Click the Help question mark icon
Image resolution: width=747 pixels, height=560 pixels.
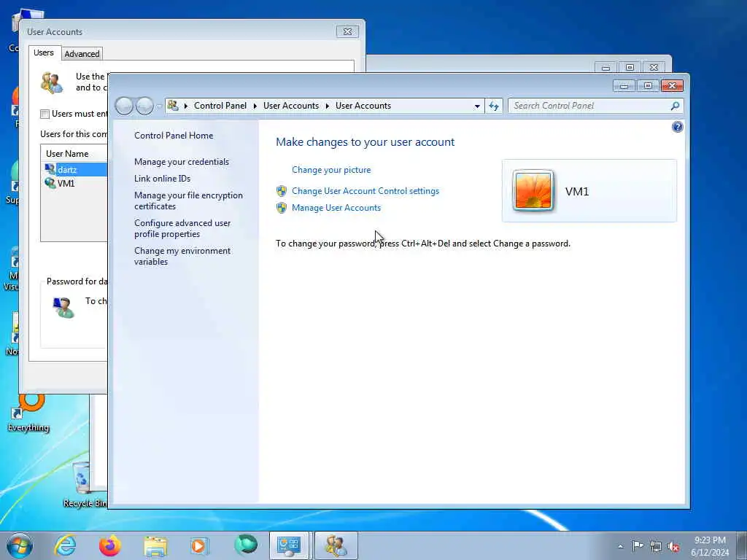677,127
